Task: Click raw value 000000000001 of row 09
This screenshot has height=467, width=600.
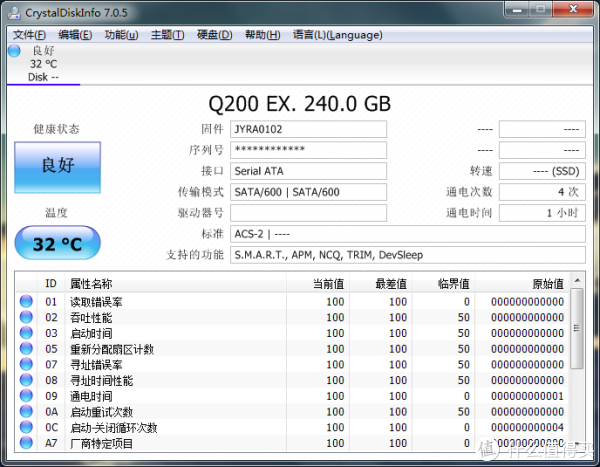Action: [527, 396]
